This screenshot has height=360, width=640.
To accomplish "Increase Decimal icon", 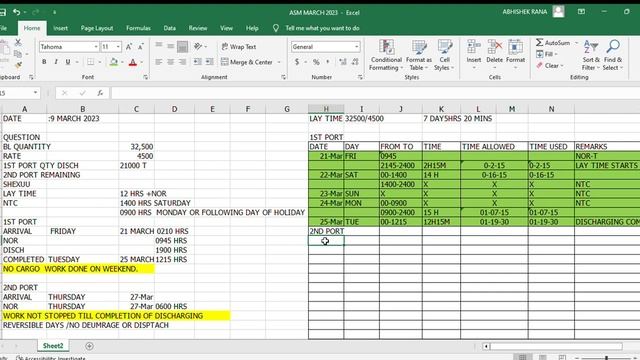I will tap(343, 62).
